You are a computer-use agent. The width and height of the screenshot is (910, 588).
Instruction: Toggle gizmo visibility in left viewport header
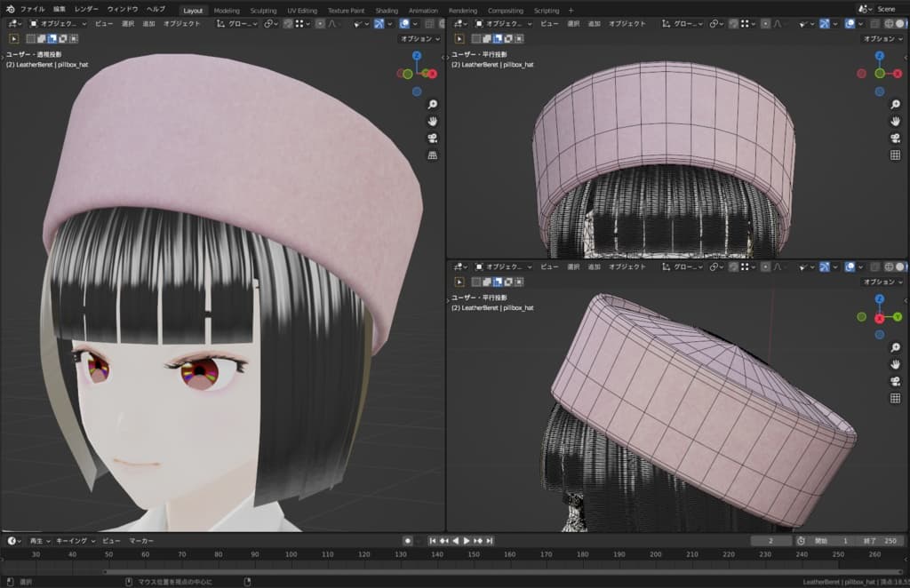pyautogui.click(x=379, y=24)
